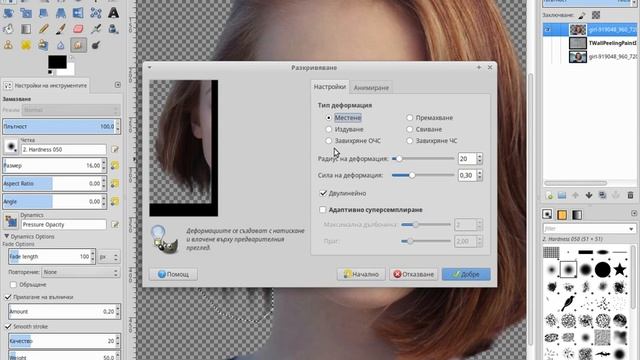Select the Dodge/Burn tool
Viewport: 640px width, 360px height.
pyautogui.click(x=96, y=45)
